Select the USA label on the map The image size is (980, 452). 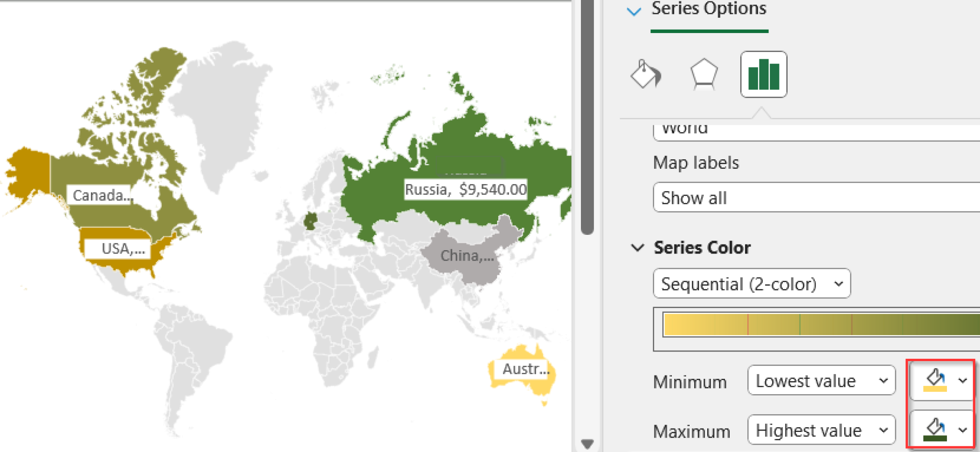point(118,248)
